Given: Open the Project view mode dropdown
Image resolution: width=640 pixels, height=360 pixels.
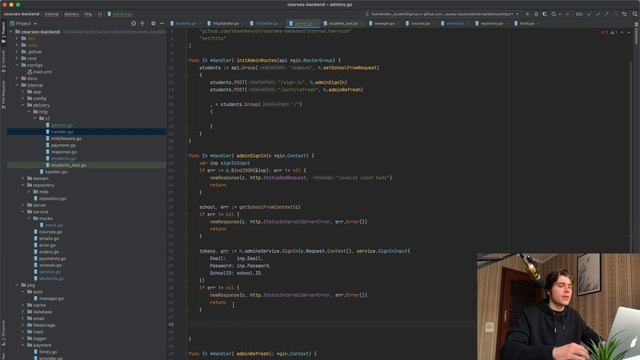Looking at the screenshot, I should coord(24,24).
